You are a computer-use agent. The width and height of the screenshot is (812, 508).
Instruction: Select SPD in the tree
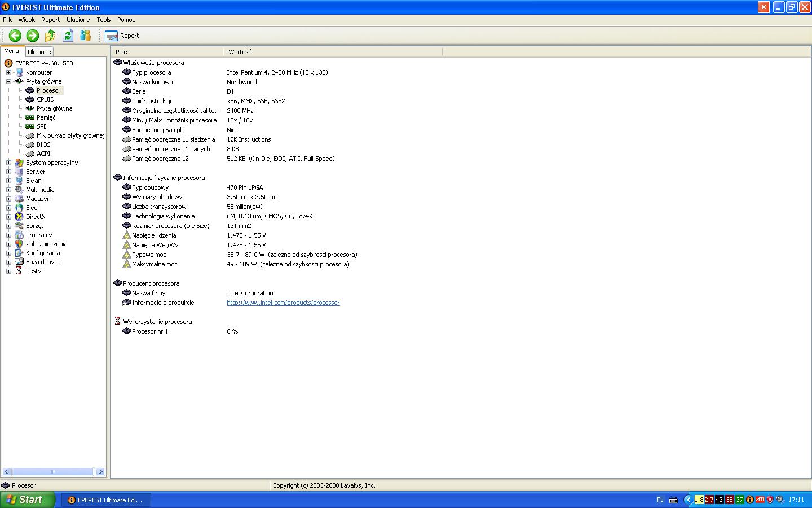pyautogui.click(x=42, y=126)
